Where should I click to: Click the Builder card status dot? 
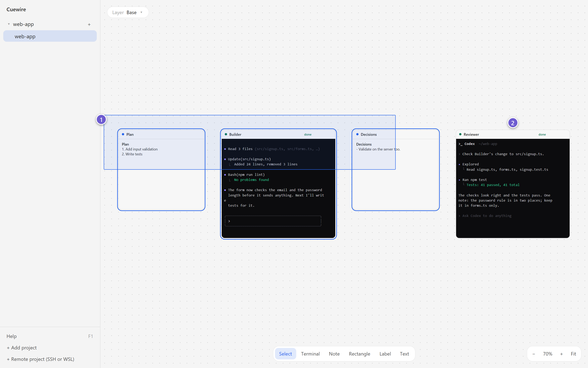(226, 134)
